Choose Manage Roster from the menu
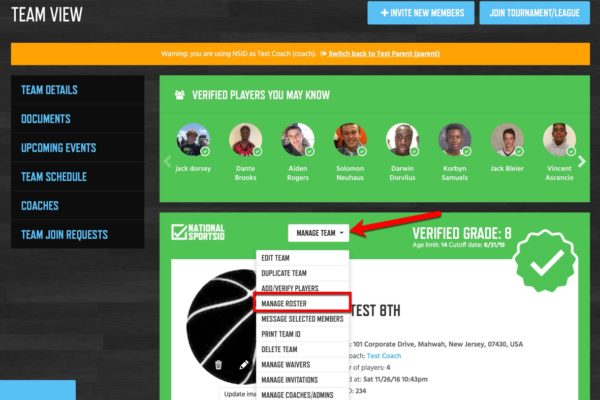 [x=302, y=303]
